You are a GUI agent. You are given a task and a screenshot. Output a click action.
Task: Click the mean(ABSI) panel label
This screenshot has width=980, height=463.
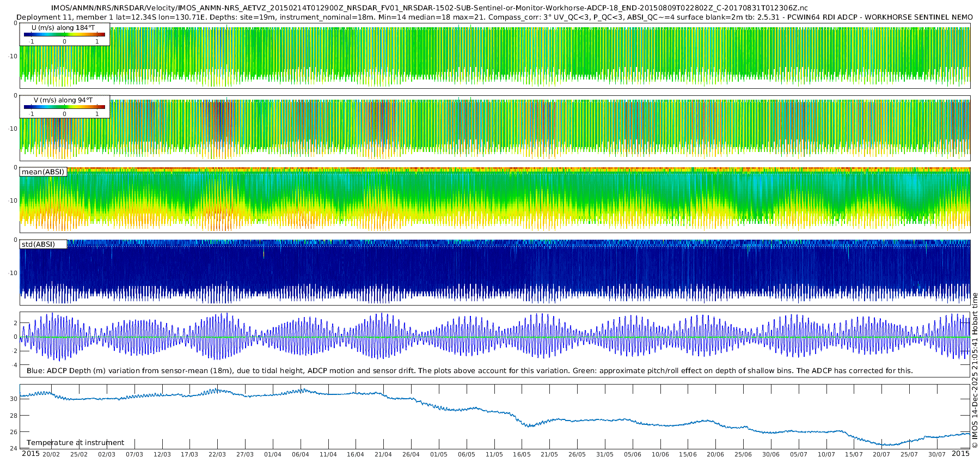pyautogui.click(x=43, y=172)
